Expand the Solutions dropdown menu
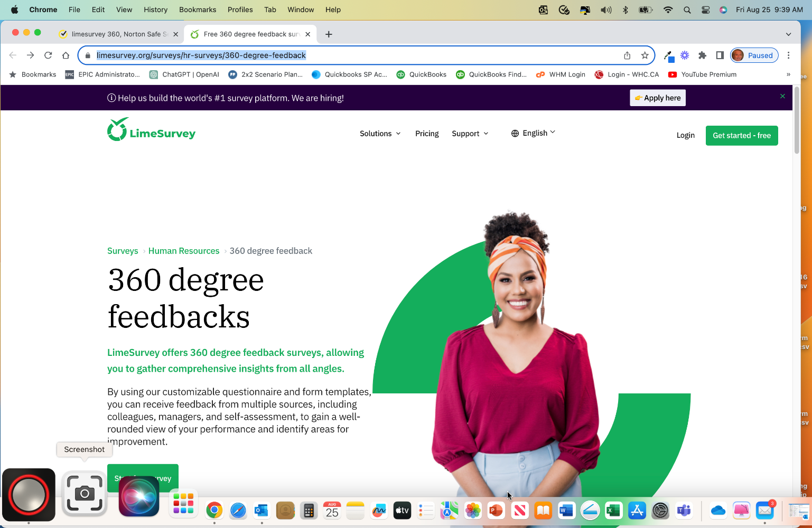This screenshot has height=528, width=812. click(380, 134)
